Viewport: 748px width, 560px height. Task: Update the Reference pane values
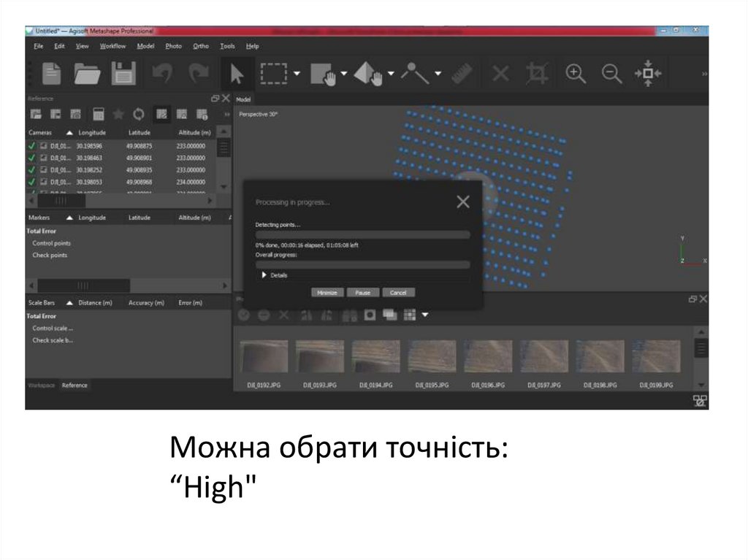click(139, 114)
